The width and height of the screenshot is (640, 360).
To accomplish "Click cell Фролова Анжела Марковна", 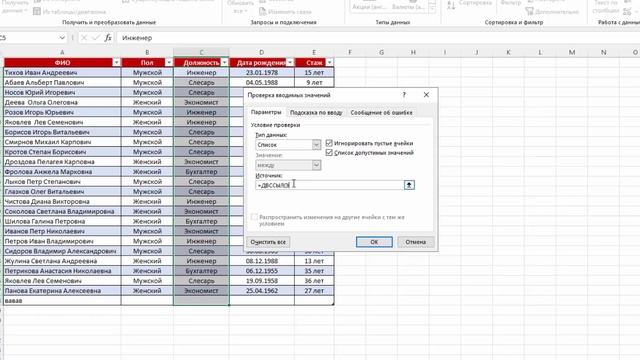I will [x=62, y=172].
